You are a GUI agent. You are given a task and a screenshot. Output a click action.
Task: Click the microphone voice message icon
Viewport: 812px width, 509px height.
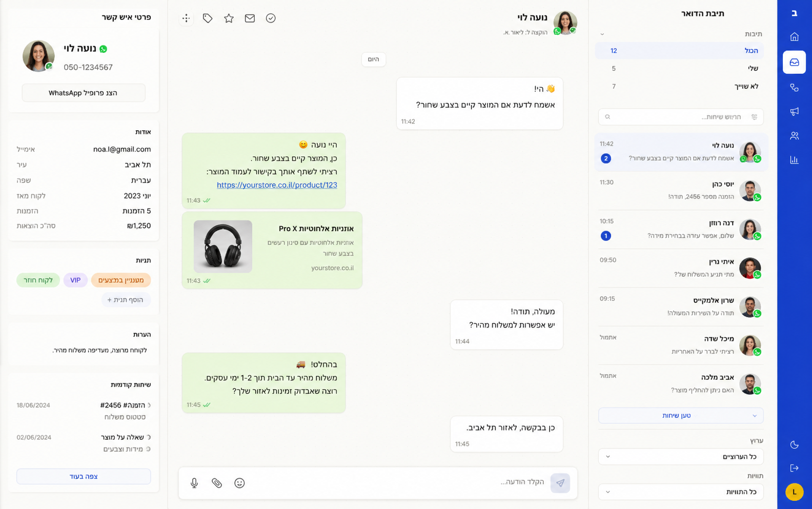coord(194,483)
